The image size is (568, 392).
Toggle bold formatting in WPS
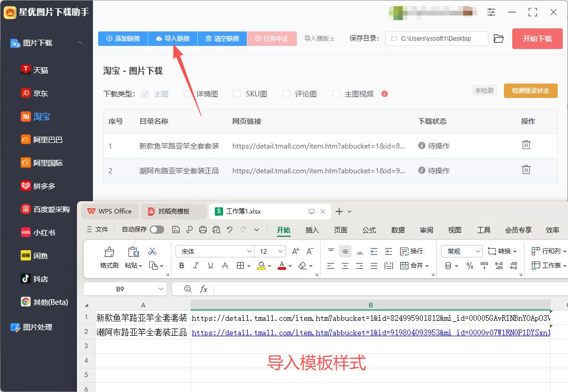pyautogui.click(x=182, y=266)
